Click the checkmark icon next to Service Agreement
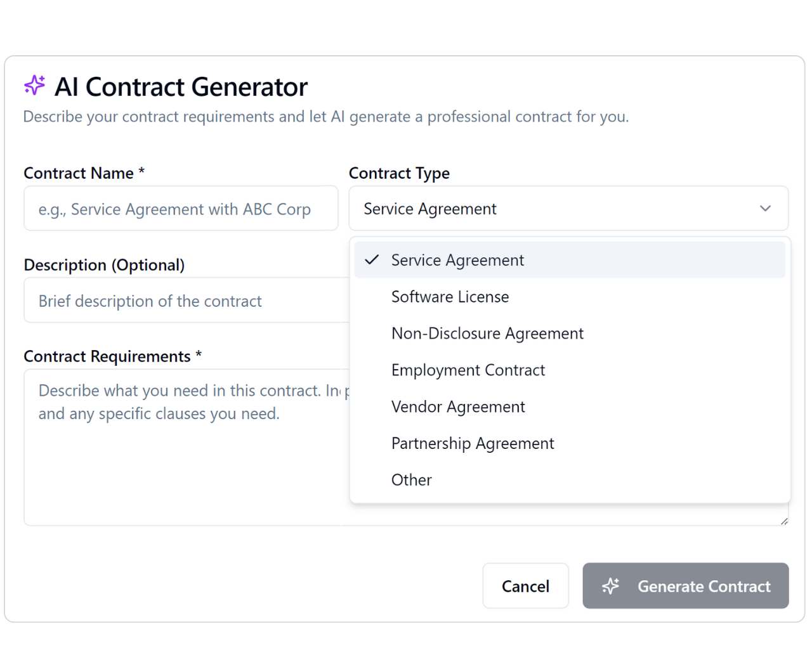 (372, 259)
